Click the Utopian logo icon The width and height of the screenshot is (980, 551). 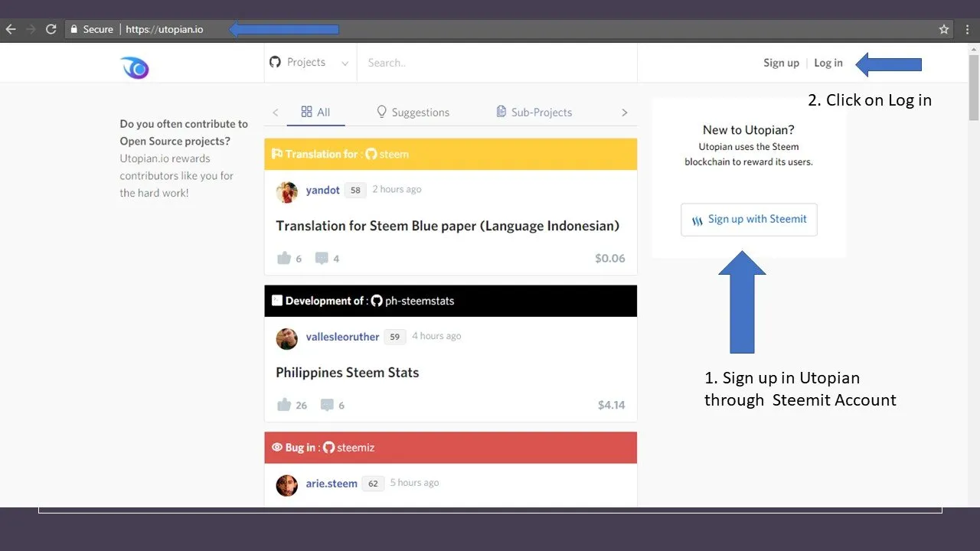click(135, 68)
